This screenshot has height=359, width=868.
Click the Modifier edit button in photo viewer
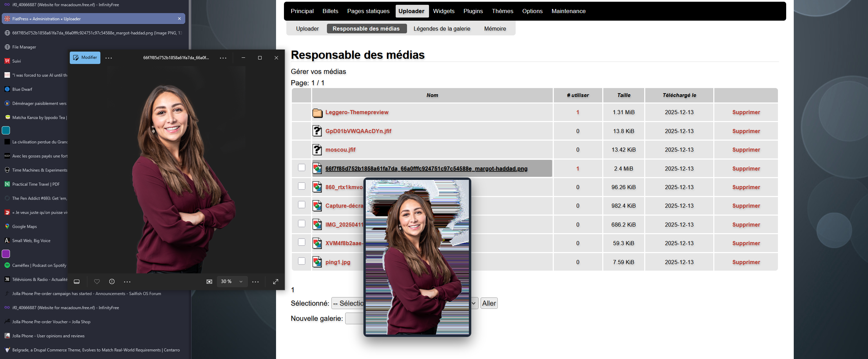click(x=85, y=58)
